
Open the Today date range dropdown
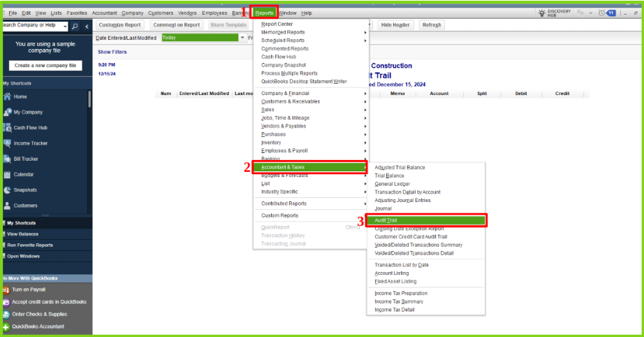[242, 38]
